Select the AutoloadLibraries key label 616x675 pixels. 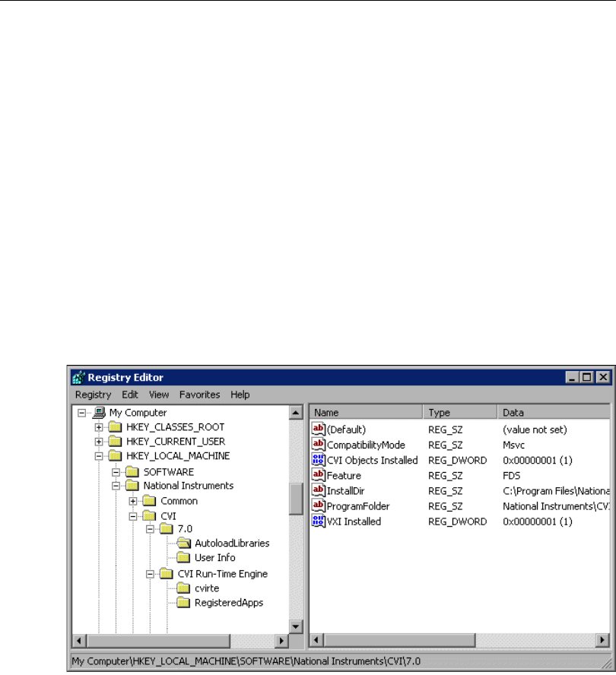tap(232, 543)
